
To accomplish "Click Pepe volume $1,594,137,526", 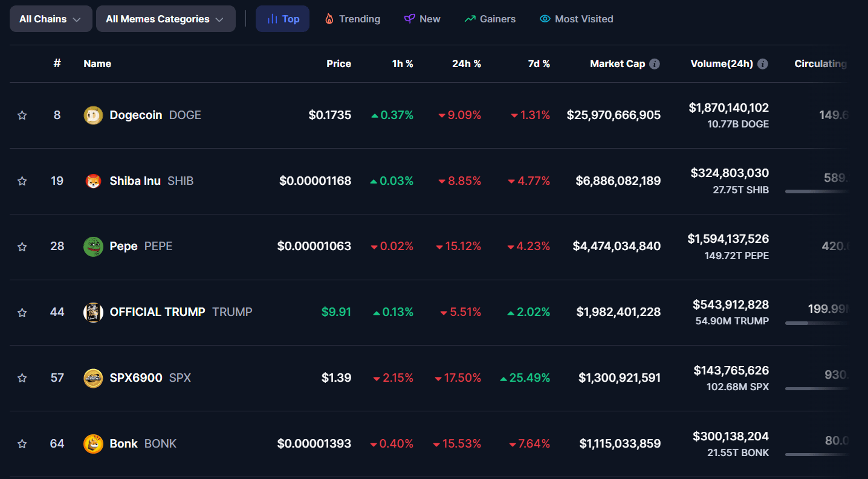I will (x=728, y=239).
